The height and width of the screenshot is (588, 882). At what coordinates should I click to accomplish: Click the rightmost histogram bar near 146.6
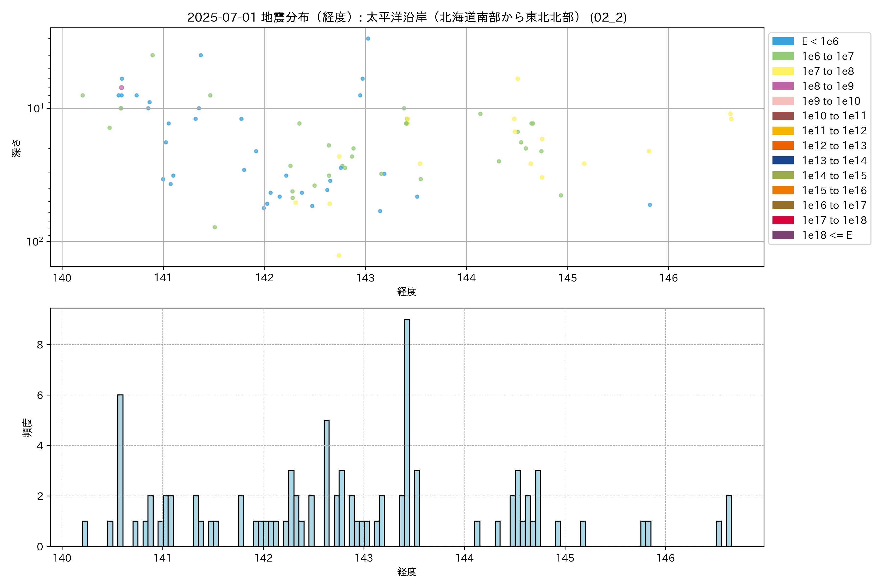[729, 521]
